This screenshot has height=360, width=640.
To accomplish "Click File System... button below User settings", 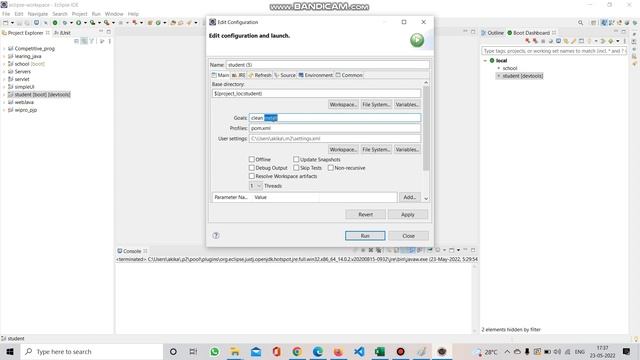I will pyautogui.click(x=376, y=149).
